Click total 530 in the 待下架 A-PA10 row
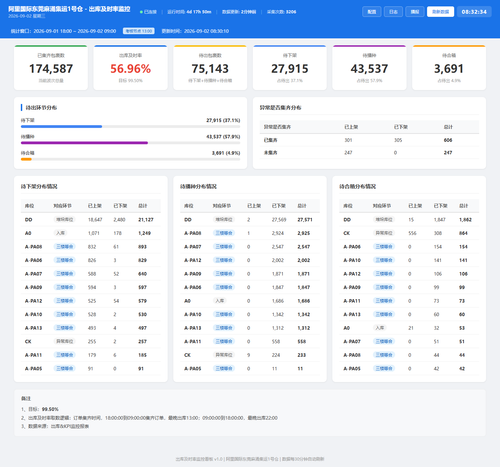Viewport: 500px width, 467px height. coord(142,314)
